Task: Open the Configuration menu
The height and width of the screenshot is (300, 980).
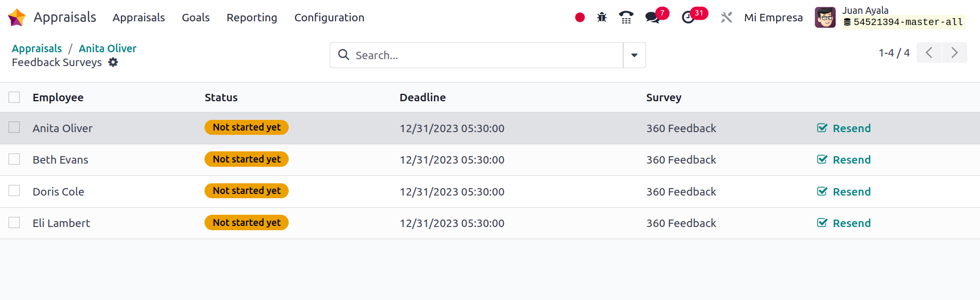Action: pyautogui.click(x=329, y=18)
